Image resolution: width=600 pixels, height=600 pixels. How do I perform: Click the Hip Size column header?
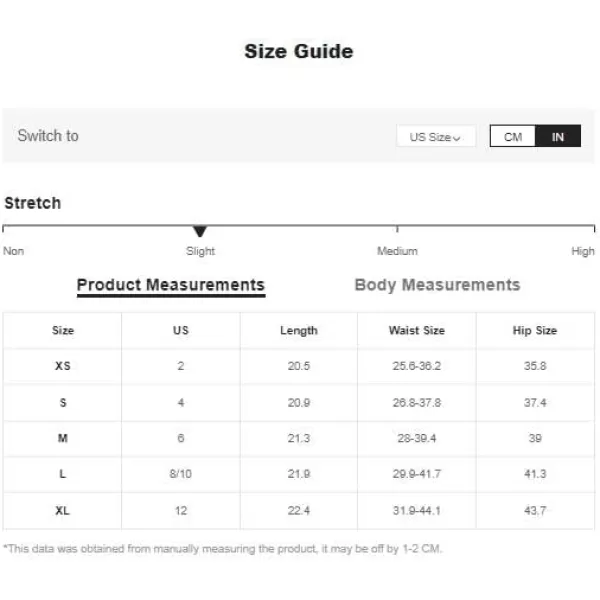pos(535,330)
